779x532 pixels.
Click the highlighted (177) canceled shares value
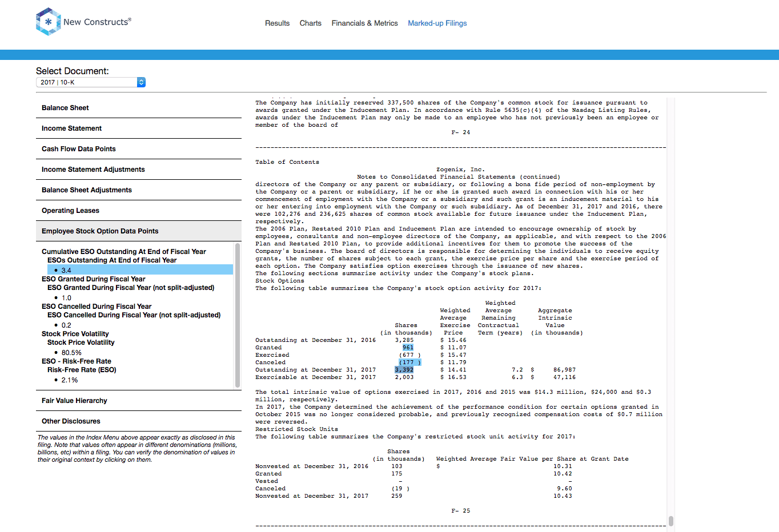click(x=410, y=362)
